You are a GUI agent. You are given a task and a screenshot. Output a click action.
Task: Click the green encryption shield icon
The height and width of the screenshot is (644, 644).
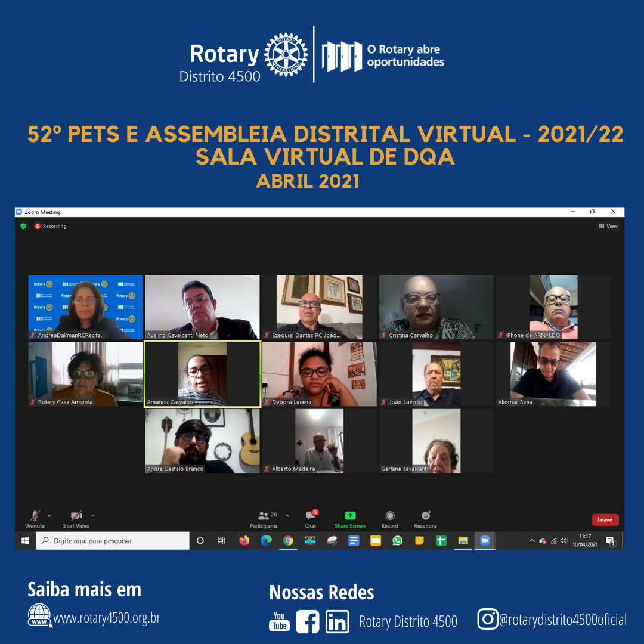pyautogui.click(x=23, y=227)
